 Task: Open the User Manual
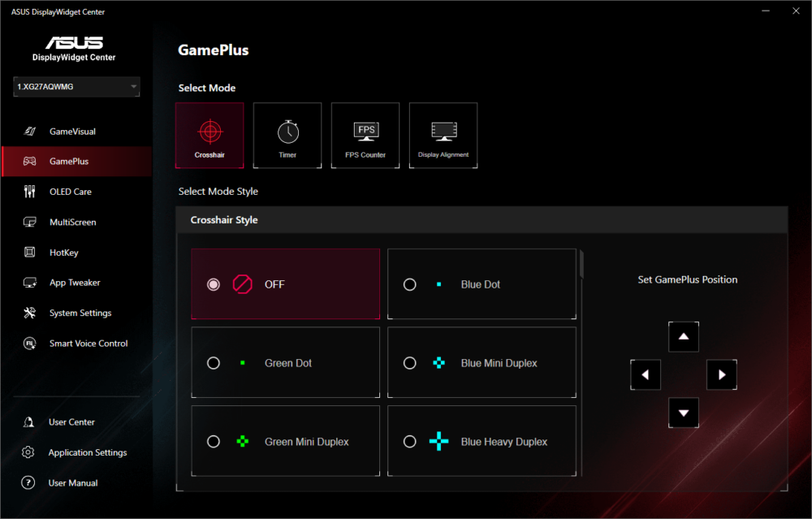(x=72, y=483)
